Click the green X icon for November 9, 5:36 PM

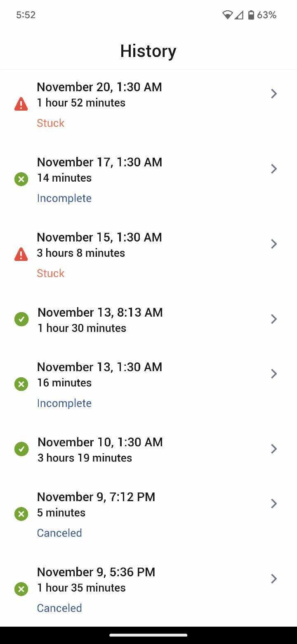click(21, 589)
